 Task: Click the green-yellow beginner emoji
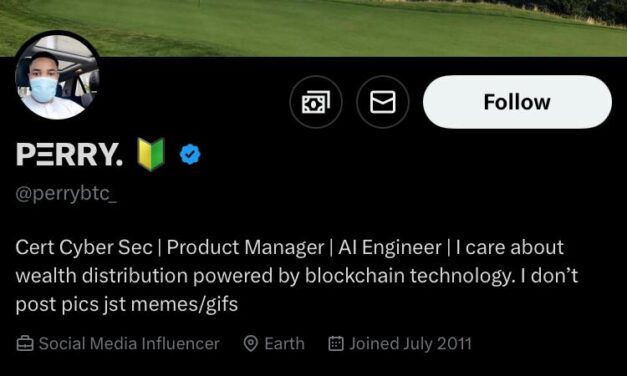151,154
